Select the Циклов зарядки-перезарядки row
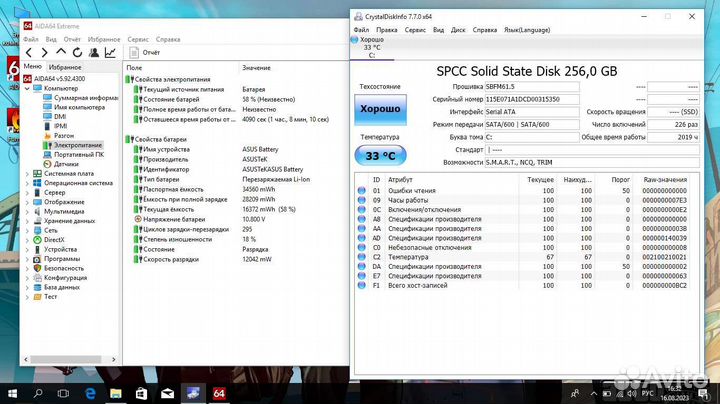Screen dimensions: 720x404 pos(236,229)
